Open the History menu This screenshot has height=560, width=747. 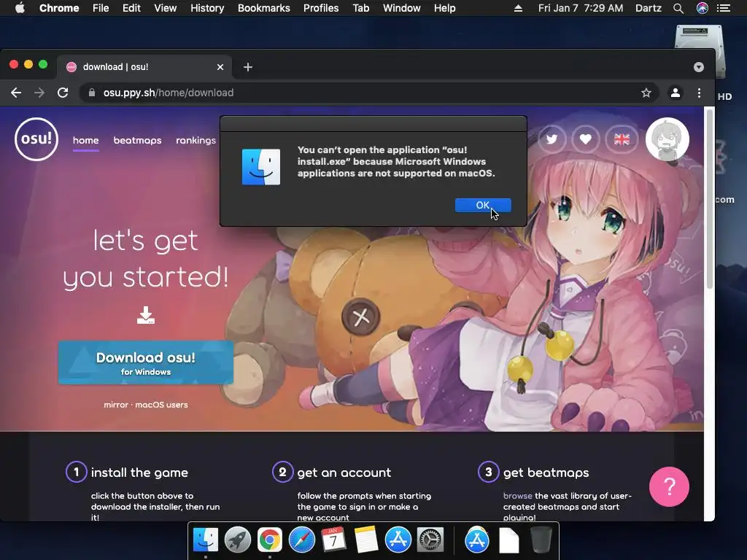click(207, 8)
